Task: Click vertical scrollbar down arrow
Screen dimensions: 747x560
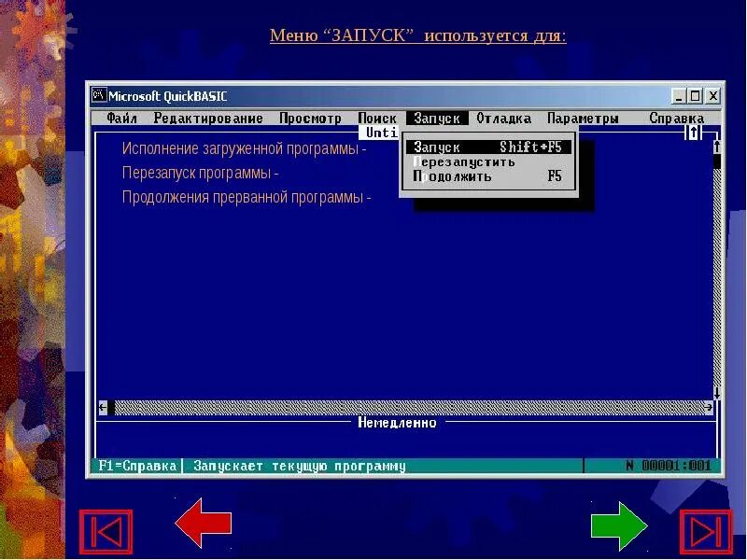Action: point(716,393)
